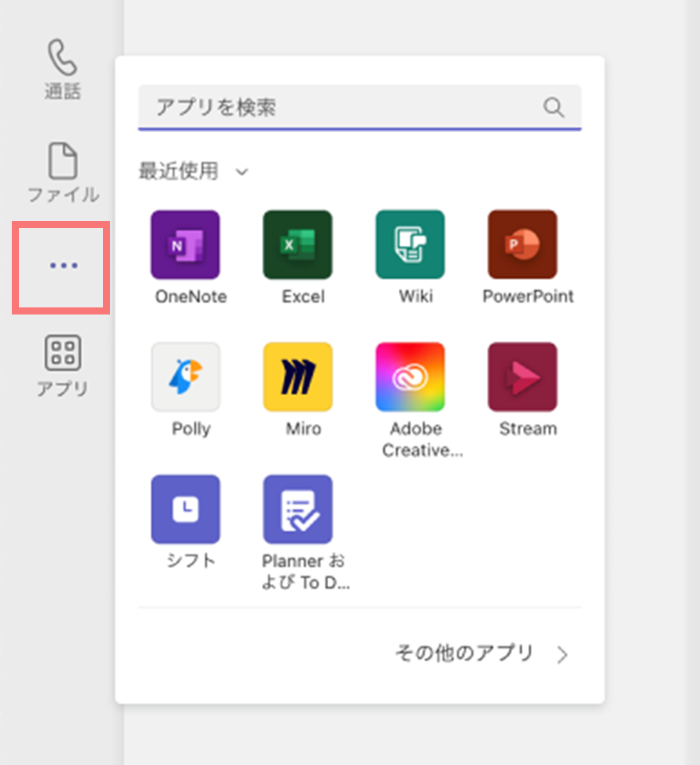Open その他のアプリ link
This screenshot has width=700, height=765.
pos(482,653)
